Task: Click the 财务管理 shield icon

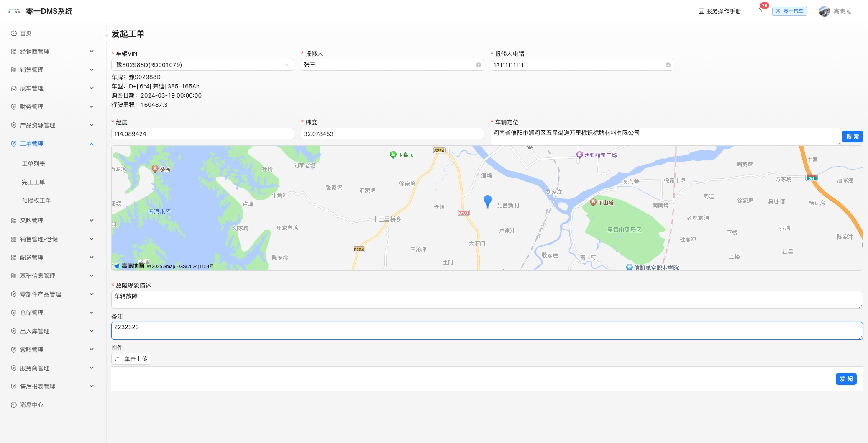Action: (x=14, y=107)
